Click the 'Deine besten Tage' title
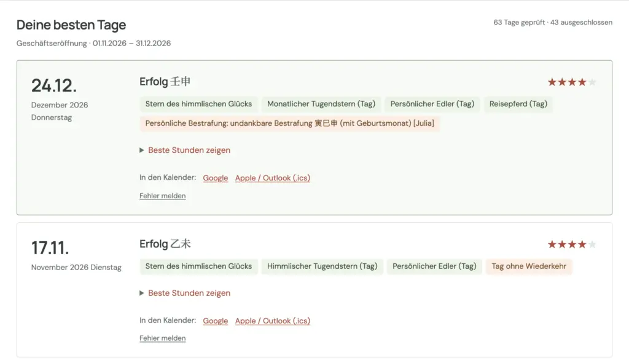Image resolution: width=629 pixels, height=364 pixels. pyautogui.click(x=71, y=25)
